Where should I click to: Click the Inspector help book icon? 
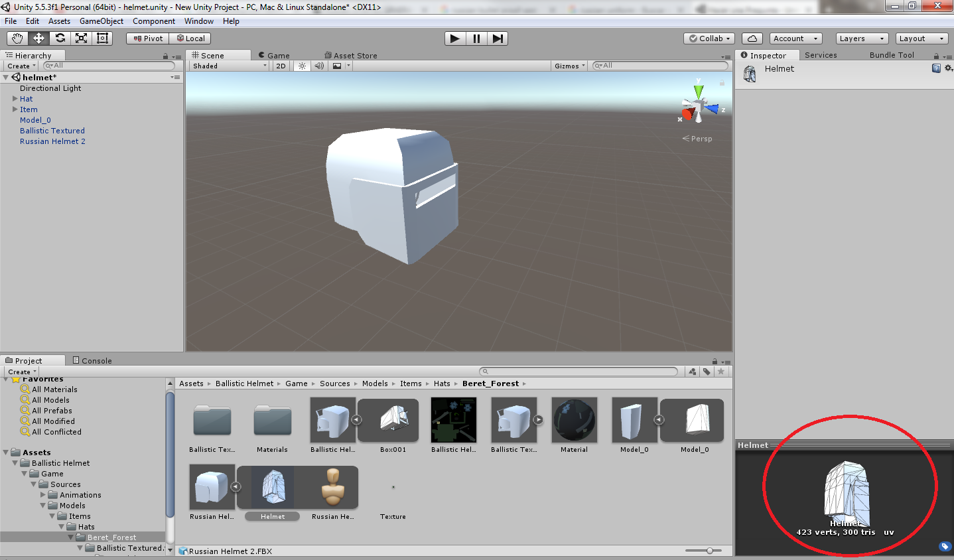point(936,68)
